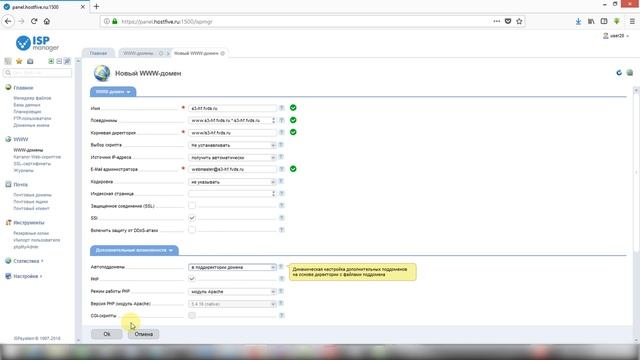
Task: Open the Журналы link in sidebar
Action: (23, 171)
